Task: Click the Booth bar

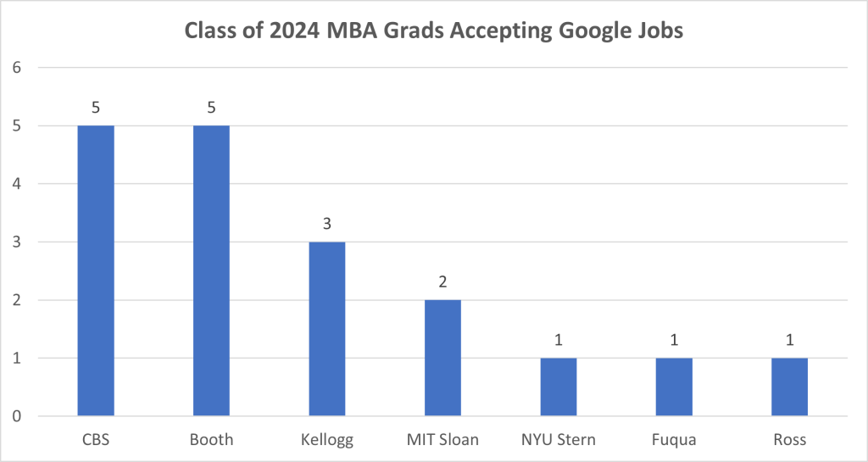Action: coord(211,270)
